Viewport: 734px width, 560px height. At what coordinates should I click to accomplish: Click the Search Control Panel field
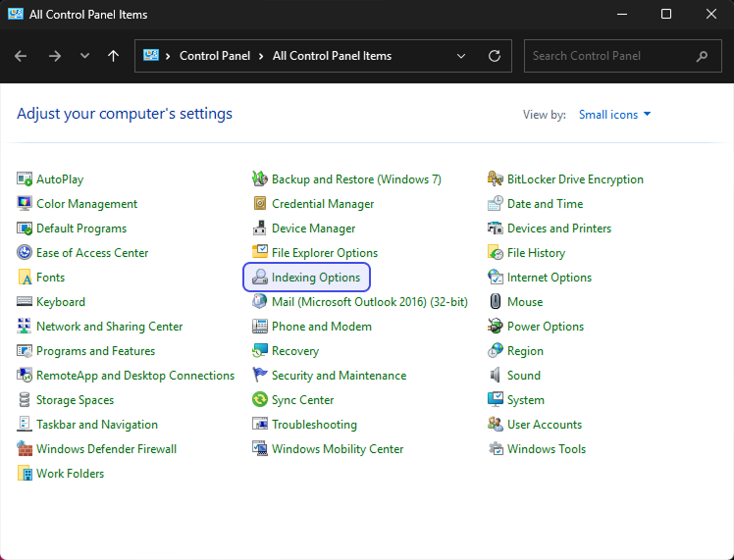622,56
